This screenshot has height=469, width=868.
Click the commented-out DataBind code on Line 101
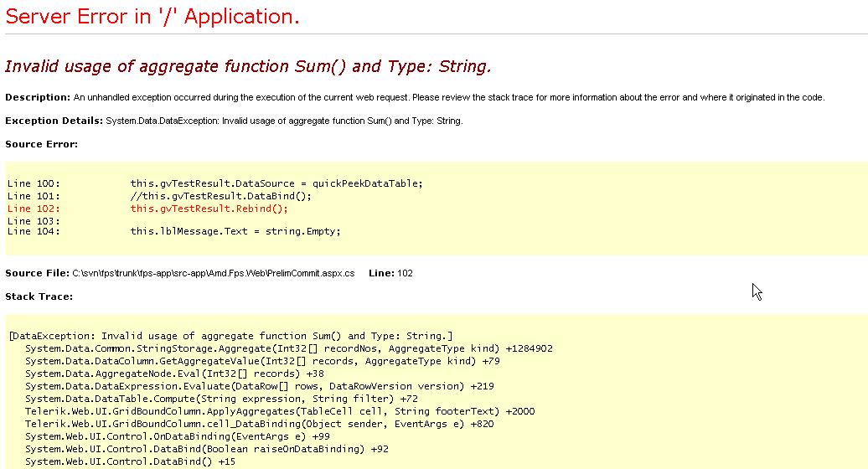(220, 196)
